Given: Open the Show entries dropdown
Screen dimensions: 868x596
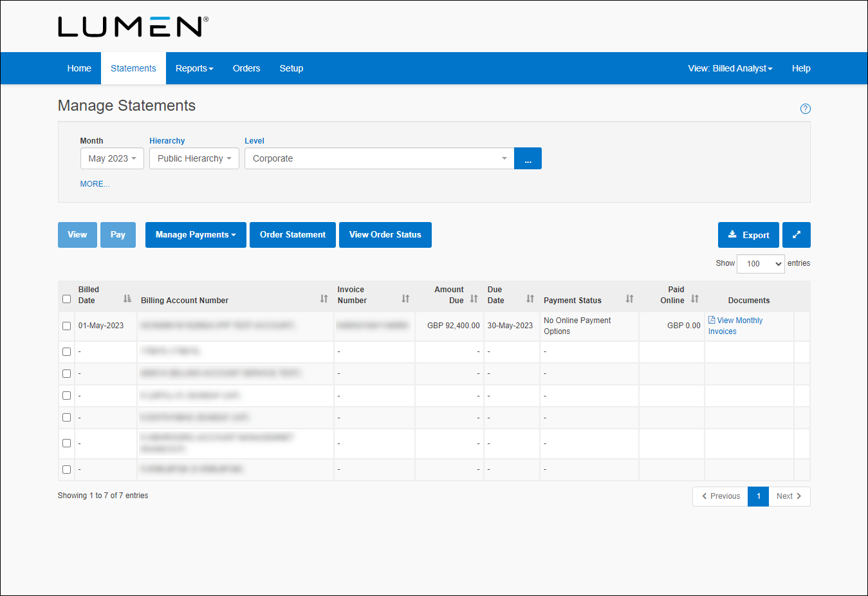Looking at the screenshot, I should click(761, 264).
